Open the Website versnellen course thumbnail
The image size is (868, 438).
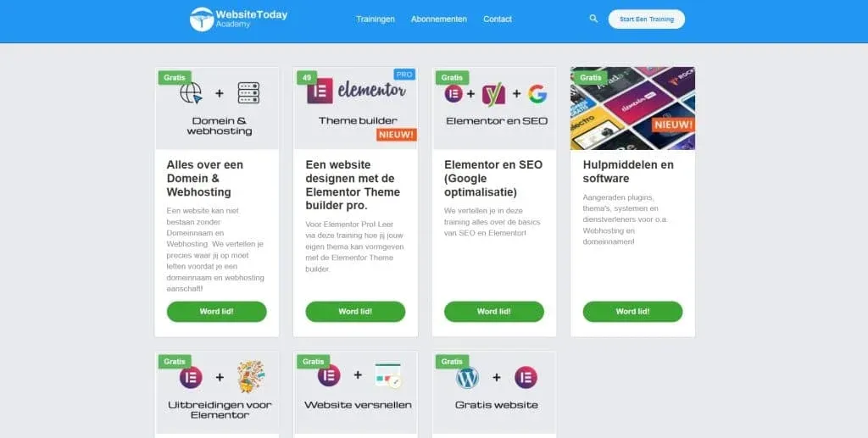click(x=355, y=392)
